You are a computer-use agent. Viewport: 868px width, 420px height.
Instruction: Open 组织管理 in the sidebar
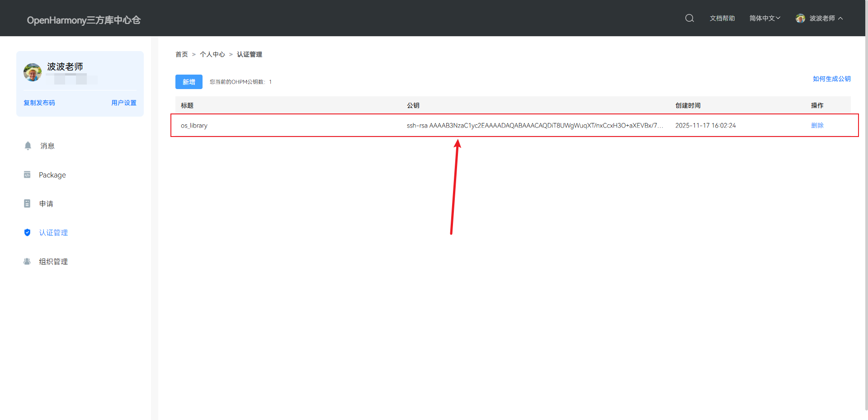(x=53, y=261)
